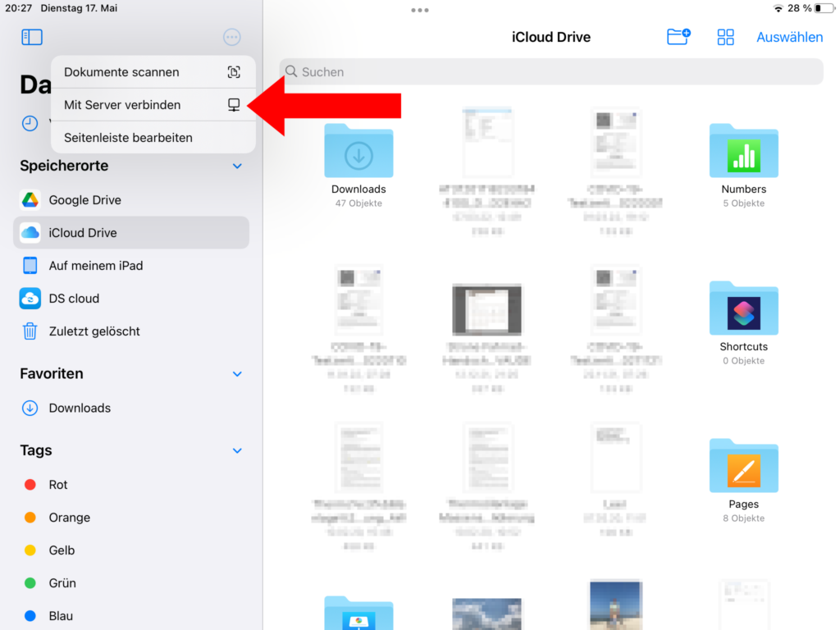Open Zuletzt gelöscht trash location

(x=131, y=331)
